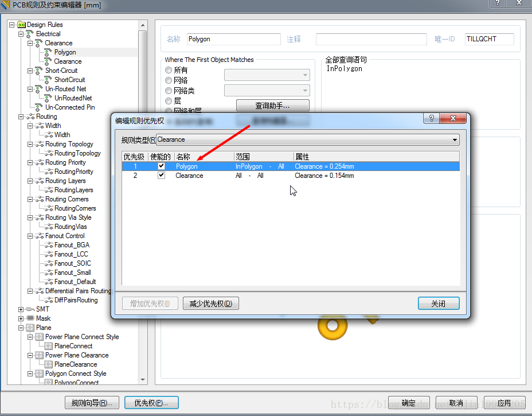Click the RoutingLayers rule icon
The width and height of the screenshot is (532, 416).
49,190
